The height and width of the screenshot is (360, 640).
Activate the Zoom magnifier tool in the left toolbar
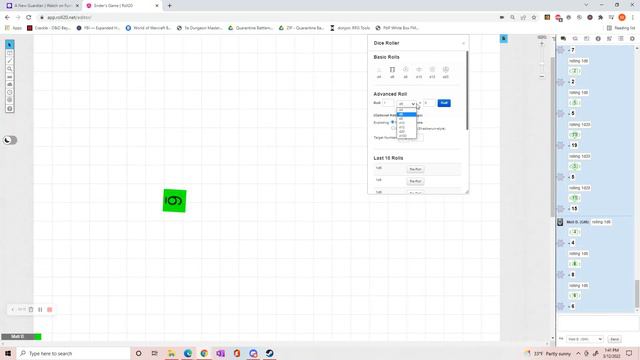pyautogui.click(x=10, y=69)
